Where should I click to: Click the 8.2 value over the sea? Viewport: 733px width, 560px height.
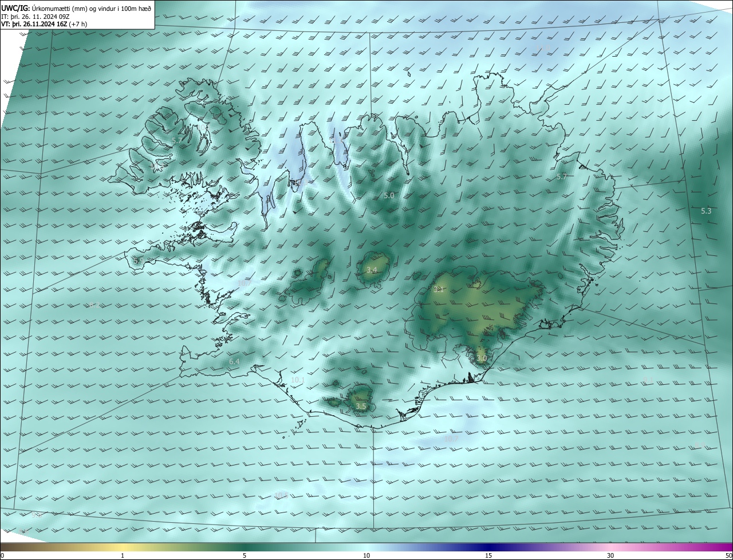94,305
